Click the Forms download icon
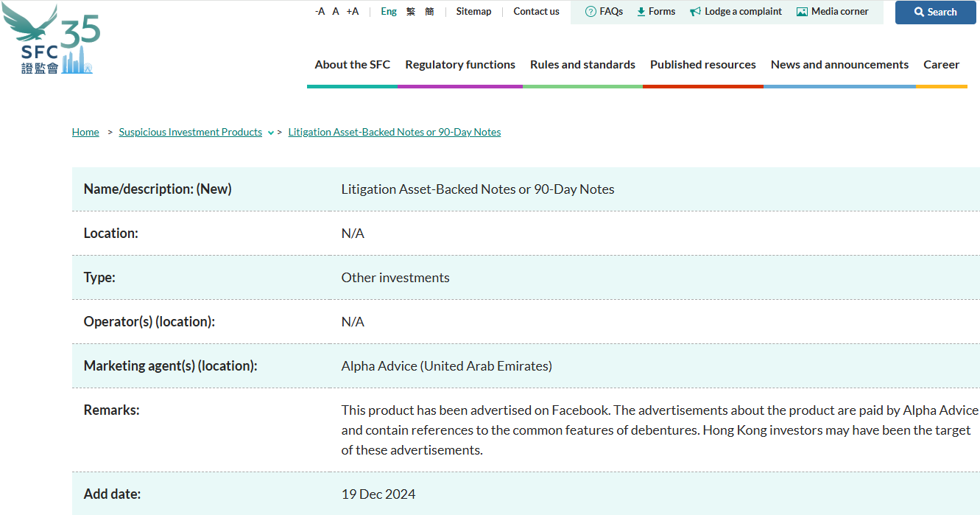 pyautogui.click(x=640, y=11)
